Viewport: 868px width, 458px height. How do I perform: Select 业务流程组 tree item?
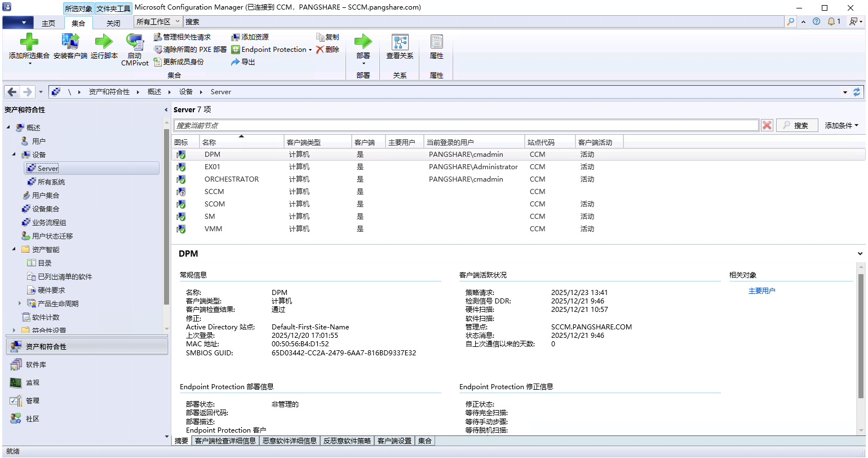pos(49,222)
